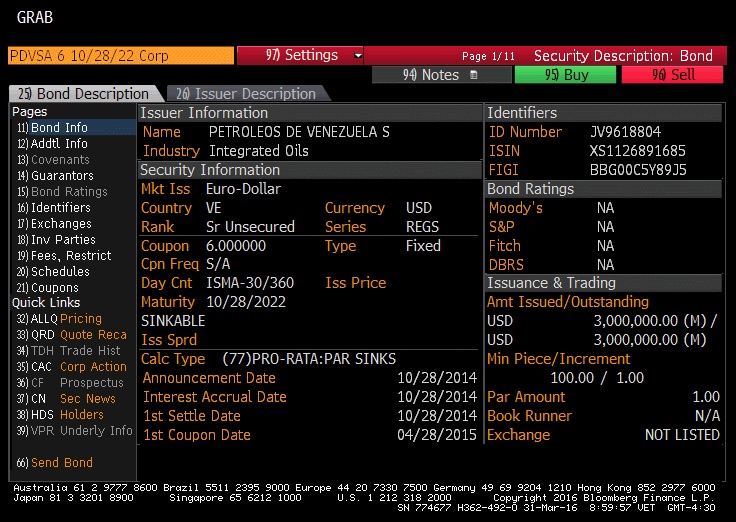Open the Coupons page

tap(54, 288)
